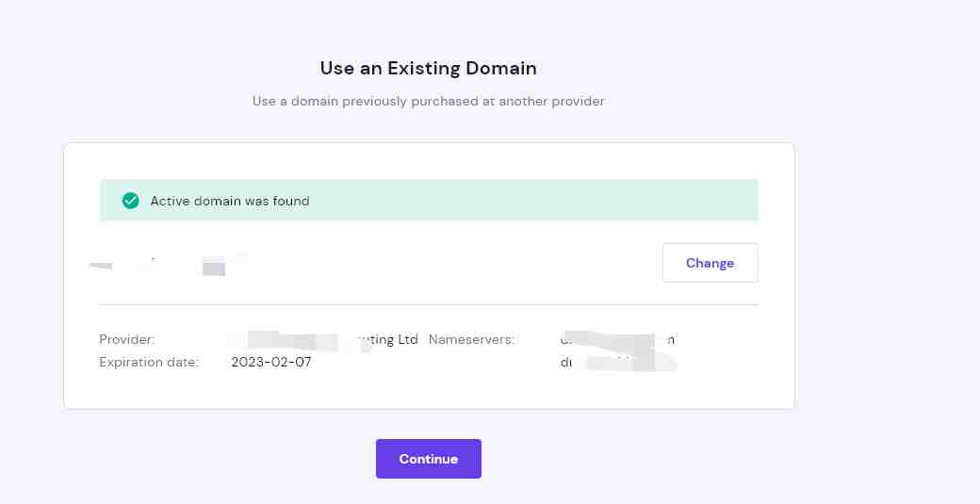Click the 'Nameservers:' label
The image size is (980, 504).
point(471,340)
